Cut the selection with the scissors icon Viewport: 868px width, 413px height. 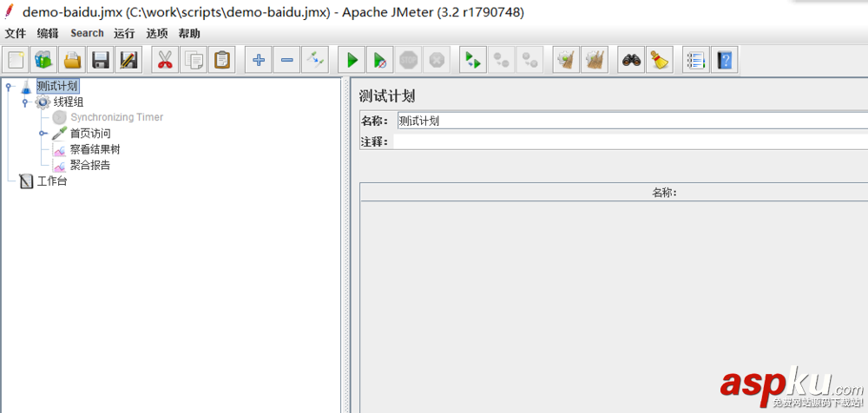click(x=165, y=59)
